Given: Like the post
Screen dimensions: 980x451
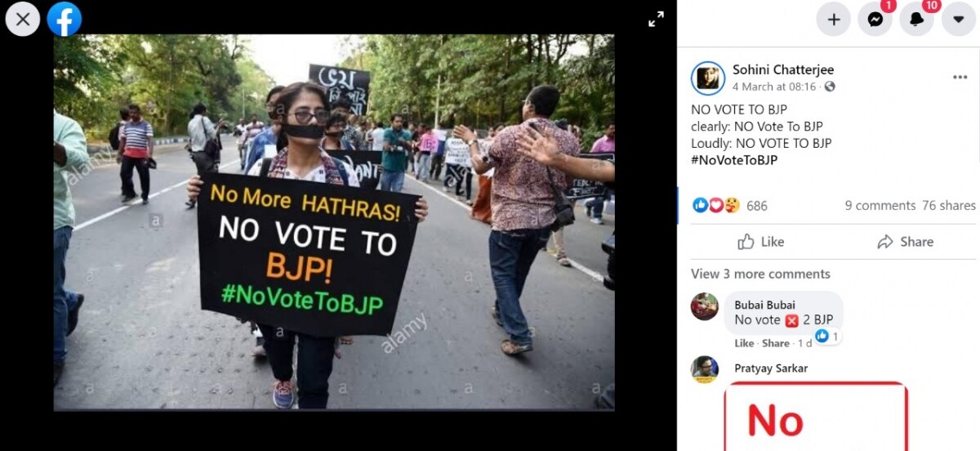Looking at the screenshot, I should 760,242.
